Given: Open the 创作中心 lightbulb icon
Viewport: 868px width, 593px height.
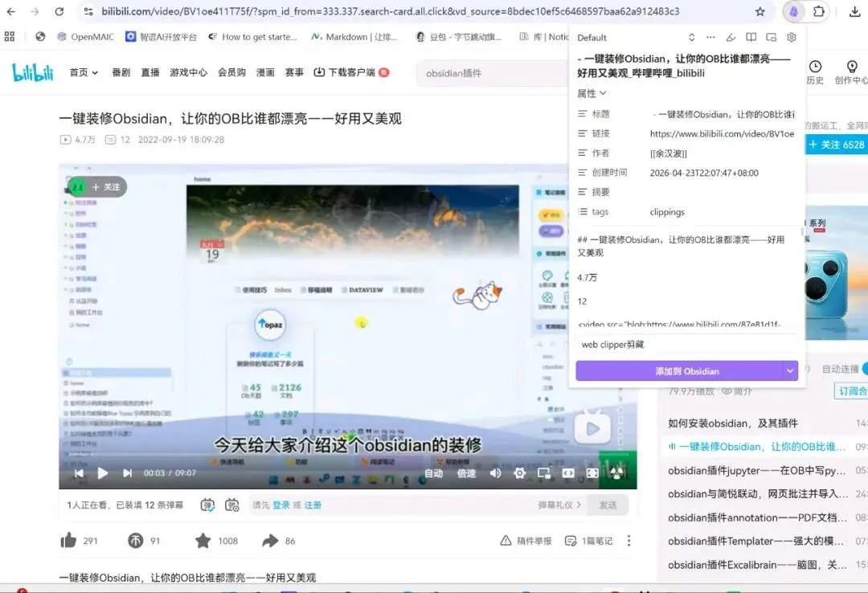Looking at the screenshot, I should click(x=851, y=72).
